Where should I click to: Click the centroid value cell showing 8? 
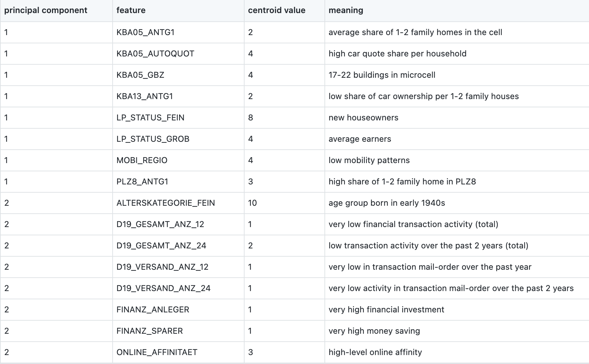click(x=250, y=118)
